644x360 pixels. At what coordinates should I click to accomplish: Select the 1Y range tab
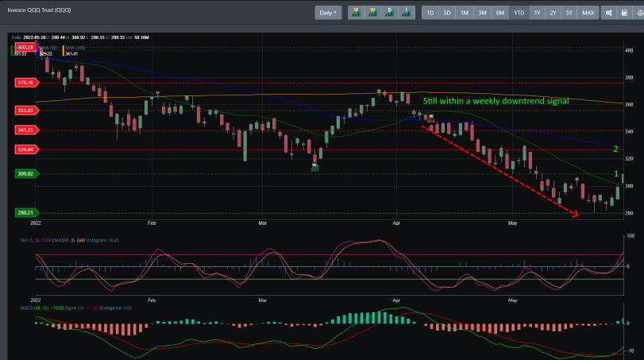tap(538, 13)
